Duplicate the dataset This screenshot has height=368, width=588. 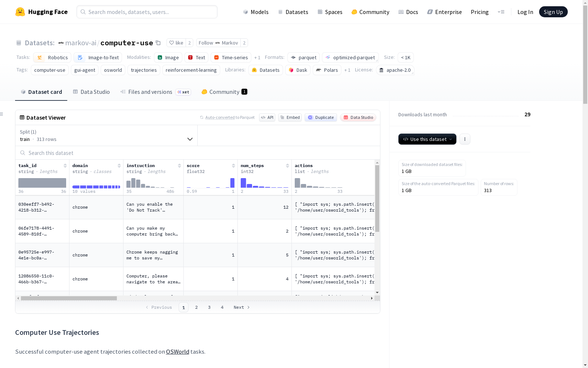tap(321, 117)
